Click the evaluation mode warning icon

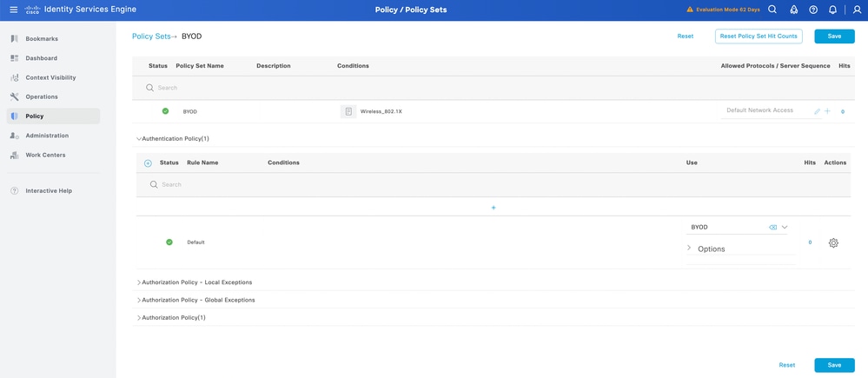690,10
